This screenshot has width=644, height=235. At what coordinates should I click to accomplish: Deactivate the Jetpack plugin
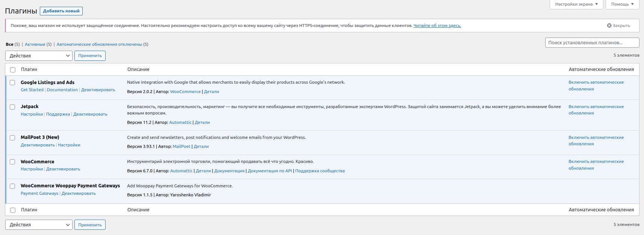pos(90,114)
